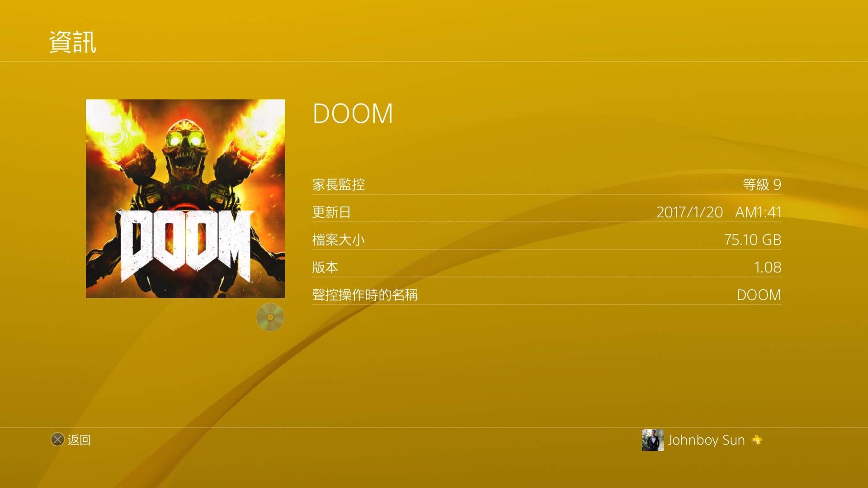The width and height of the screenshot is (868, 488).
Task: Select the 版本 version label
Action: pyautogui.click(x=325, y=267)
